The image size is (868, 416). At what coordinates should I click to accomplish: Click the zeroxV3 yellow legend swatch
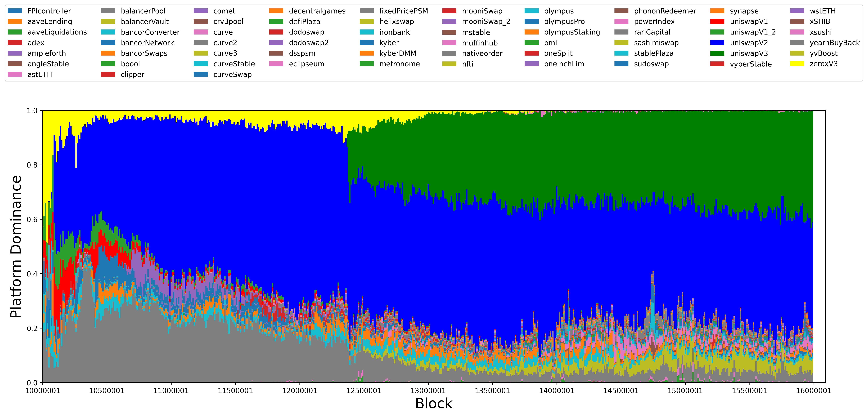(x=797, y=64)
